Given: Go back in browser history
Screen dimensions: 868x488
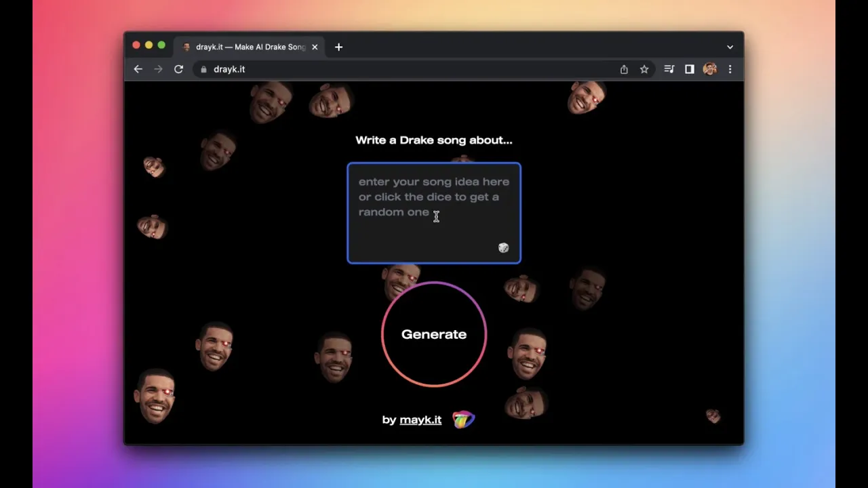Looking at the screenshot, I should [138, 69].
